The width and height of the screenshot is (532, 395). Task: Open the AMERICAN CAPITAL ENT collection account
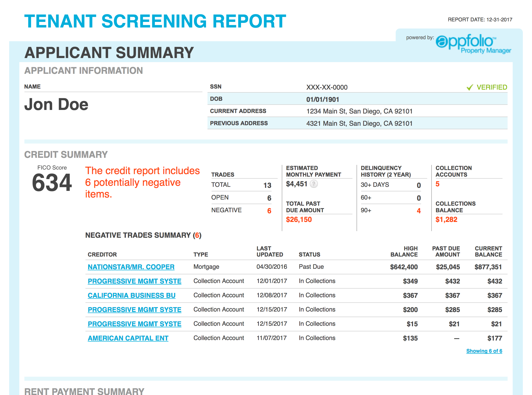128,338
